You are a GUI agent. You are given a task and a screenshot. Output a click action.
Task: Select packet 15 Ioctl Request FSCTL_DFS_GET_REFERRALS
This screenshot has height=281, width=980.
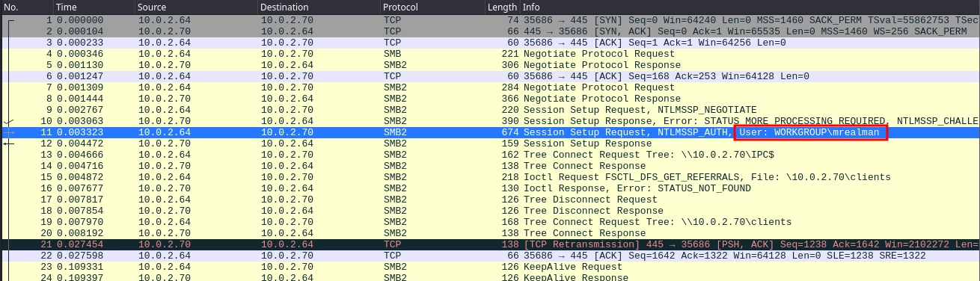coord(490,177)
